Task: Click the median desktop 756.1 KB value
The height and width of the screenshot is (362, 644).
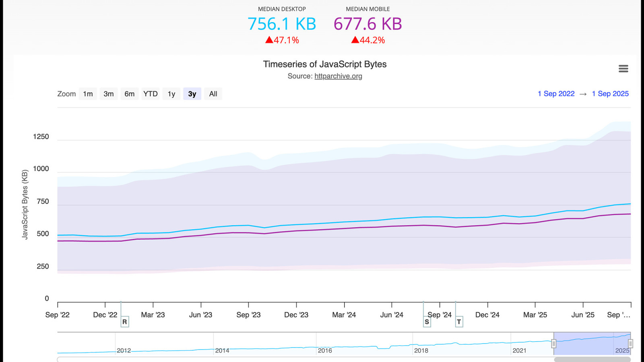Action: pyautogui.click(x=282, y=24)
